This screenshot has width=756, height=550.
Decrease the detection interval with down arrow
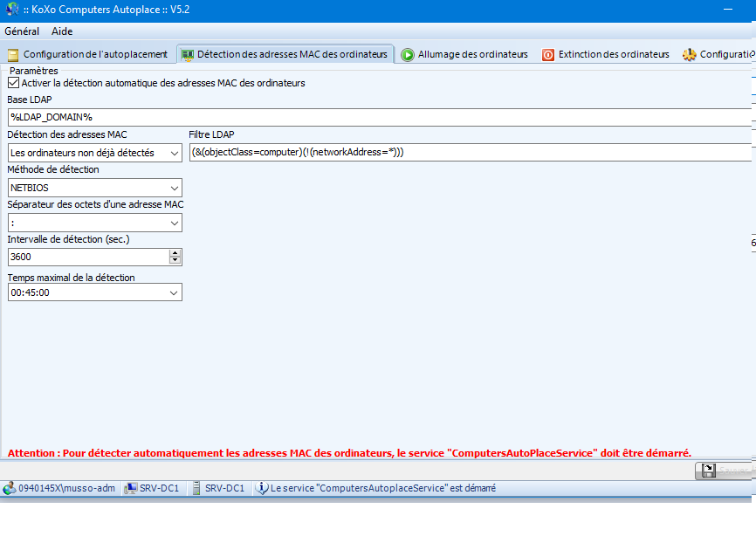(175, 260)
